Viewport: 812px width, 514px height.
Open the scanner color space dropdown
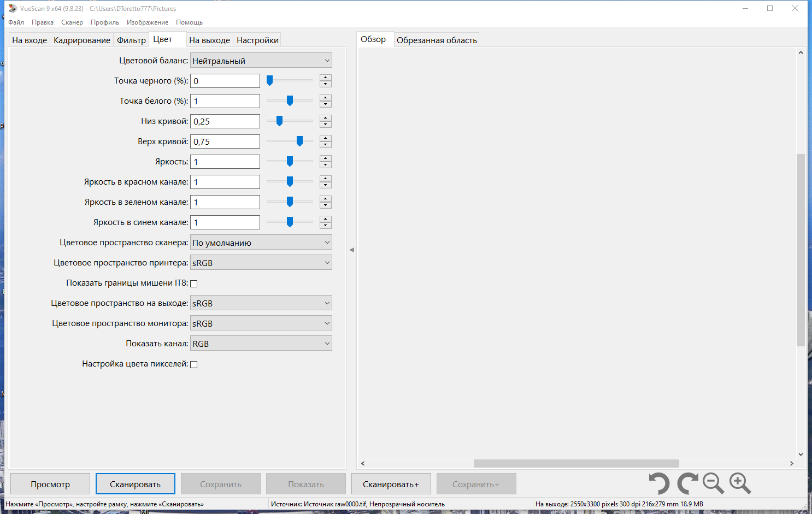261,243
